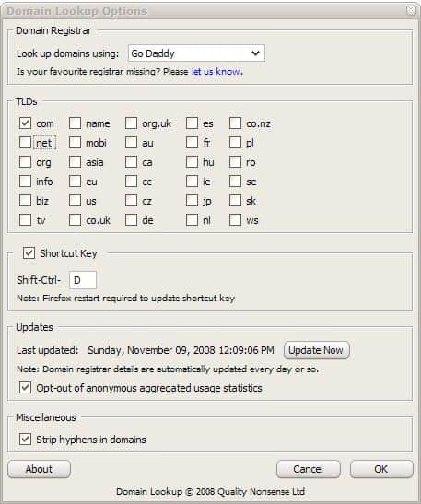Select the ro TLD checkbox
421x504 pixels.
click(235, 162)
